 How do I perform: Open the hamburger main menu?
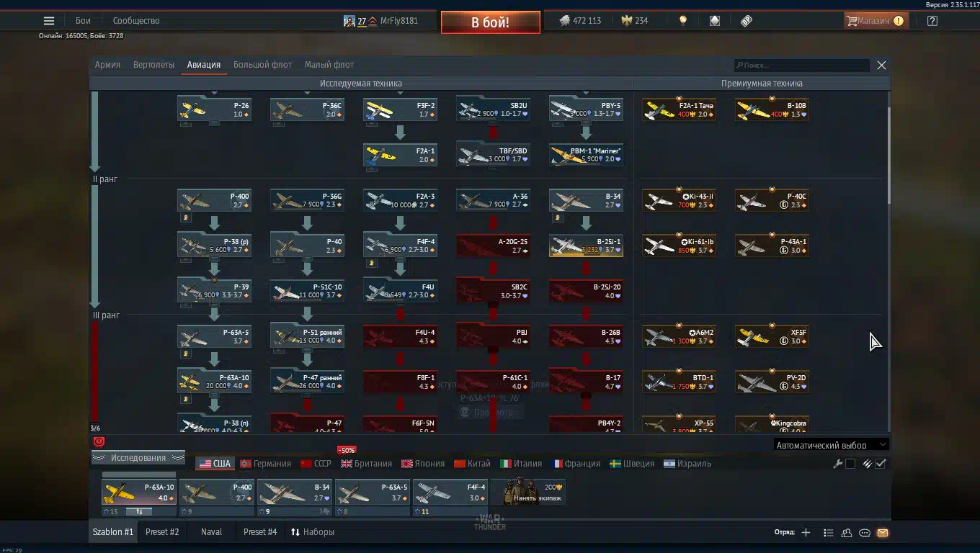coord(49,21)
